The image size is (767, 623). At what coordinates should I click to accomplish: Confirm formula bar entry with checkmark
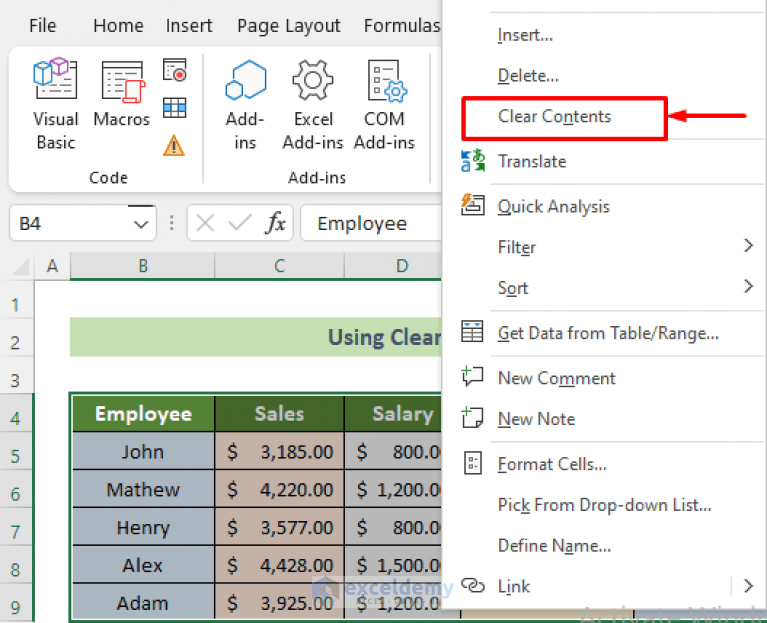[240, 223]
